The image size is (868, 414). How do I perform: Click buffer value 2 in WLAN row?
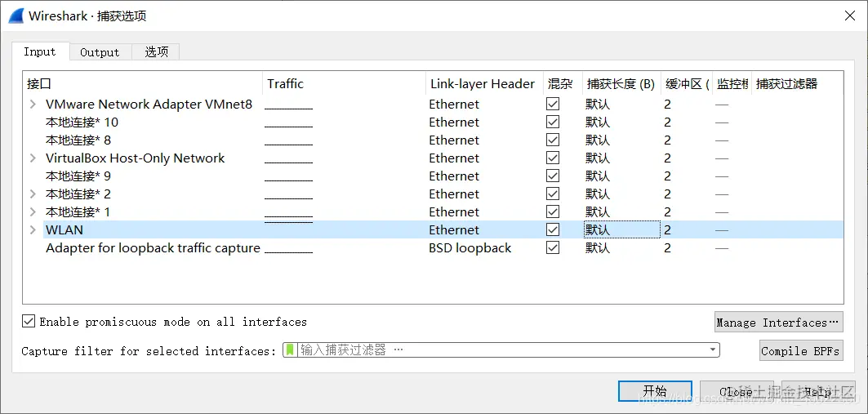tap(668, 229)
